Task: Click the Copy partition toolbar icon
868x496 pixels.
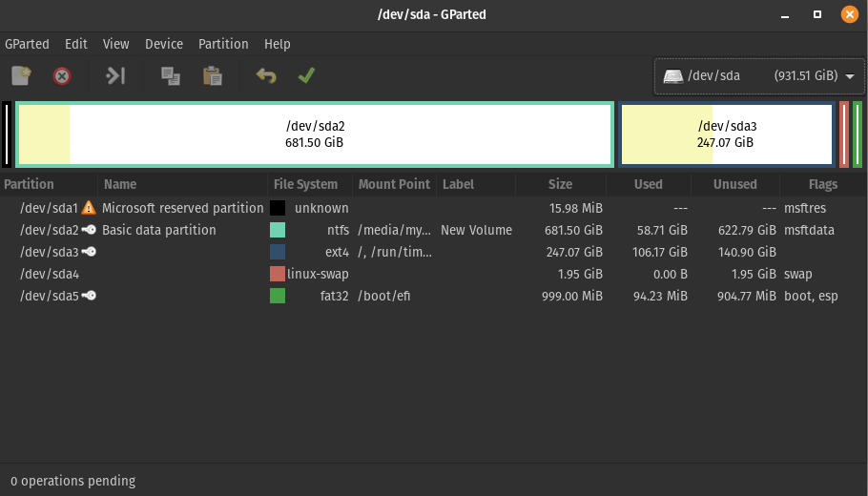Action: coord(171,76)
